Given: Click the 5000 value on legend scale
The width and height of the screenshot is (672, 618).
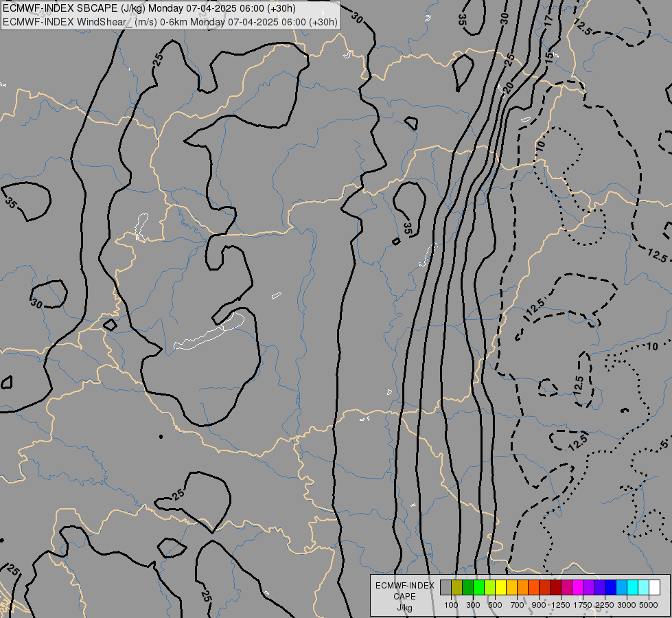Looking at the screenshot, I should (x=649, y=605).
